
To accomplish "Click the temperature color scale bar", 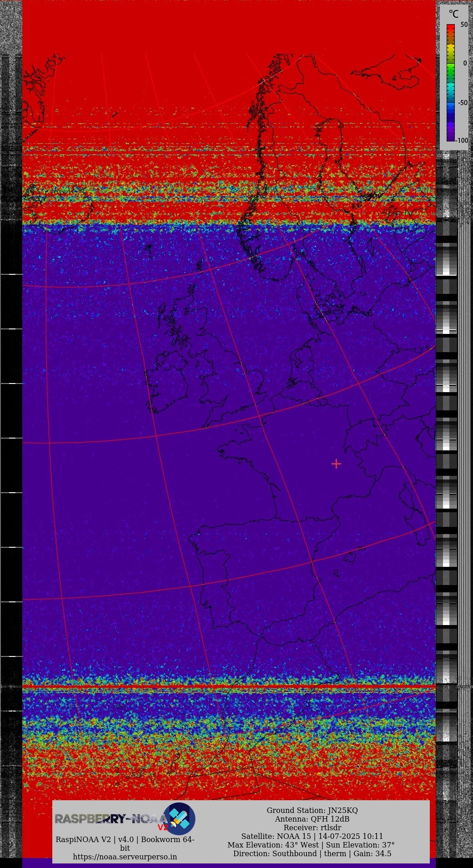I will click(x=450, y=82).
